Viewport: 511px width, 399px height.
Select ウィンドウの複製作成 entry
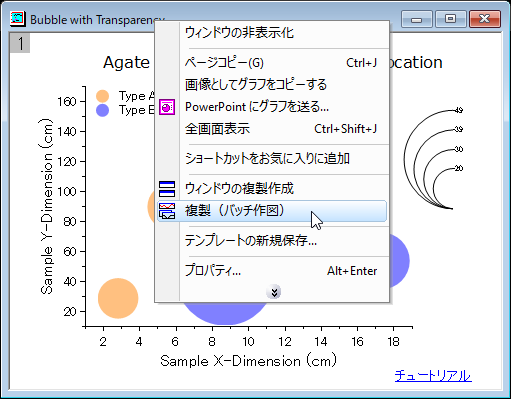click(x=273, y=189)
